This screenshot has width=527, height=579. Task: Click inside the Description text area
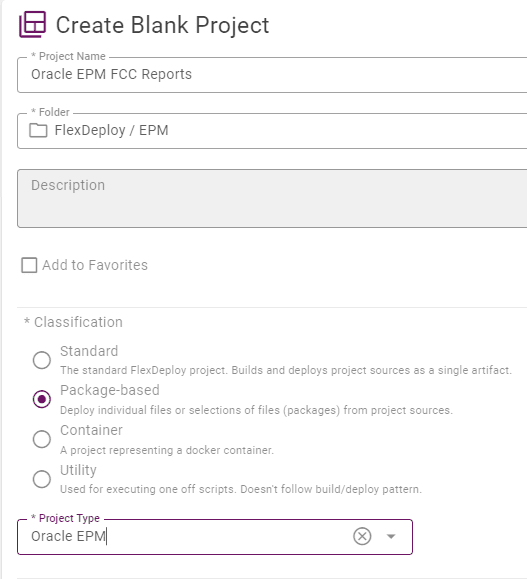(x=272, y=199)
